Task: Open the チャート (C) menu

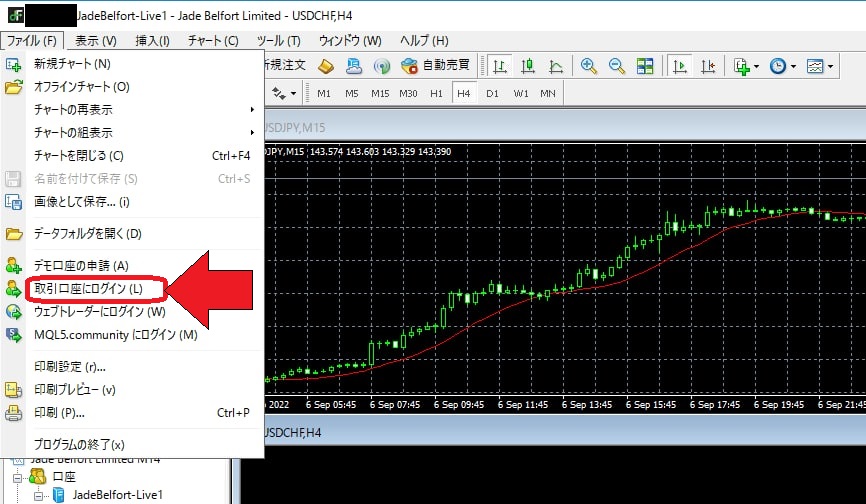Action: click(x=212, y=41)
